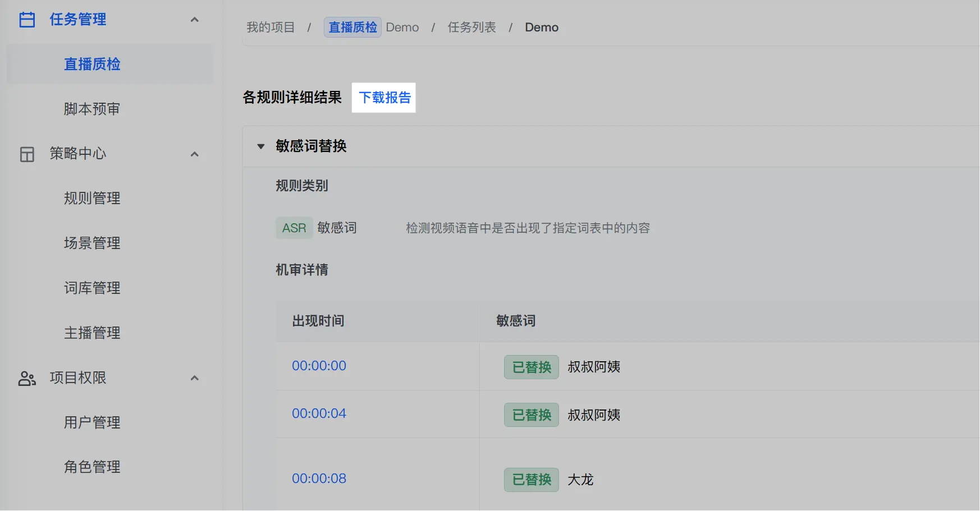Click the 敏感词替换 panel title
This screenshot has width=980, height=511.
[312, 146]
